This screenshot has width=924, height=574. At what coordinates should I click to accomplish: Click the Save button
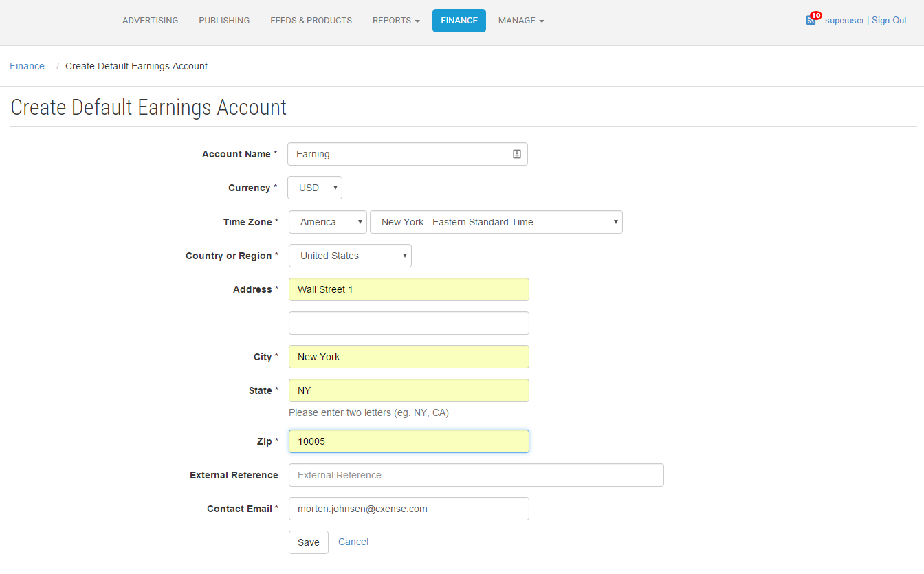tap(309, 542)
